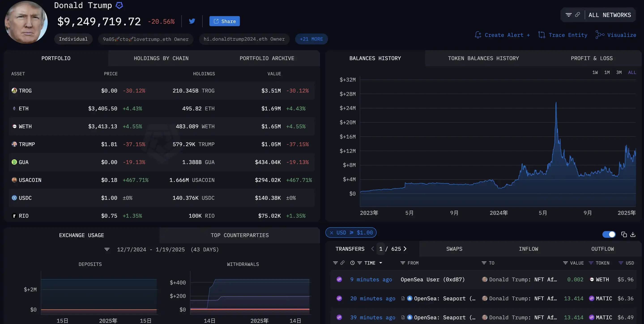Click the filter icon on the FROM column

(402, 263)
